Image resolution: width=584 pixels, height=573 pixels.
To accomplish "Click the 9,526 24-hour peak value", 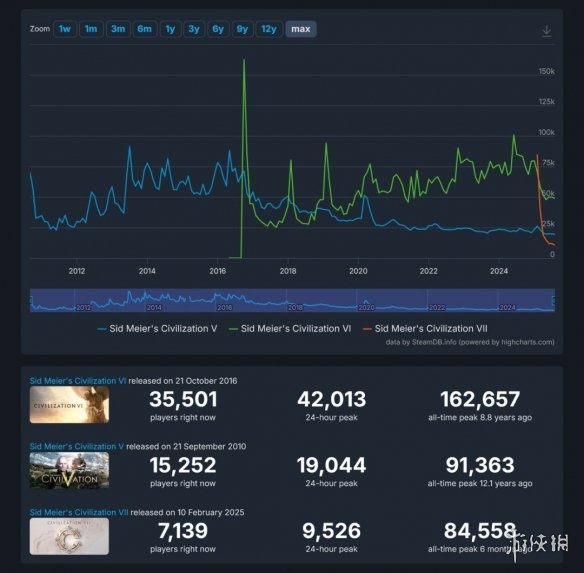I will point(331,531).
